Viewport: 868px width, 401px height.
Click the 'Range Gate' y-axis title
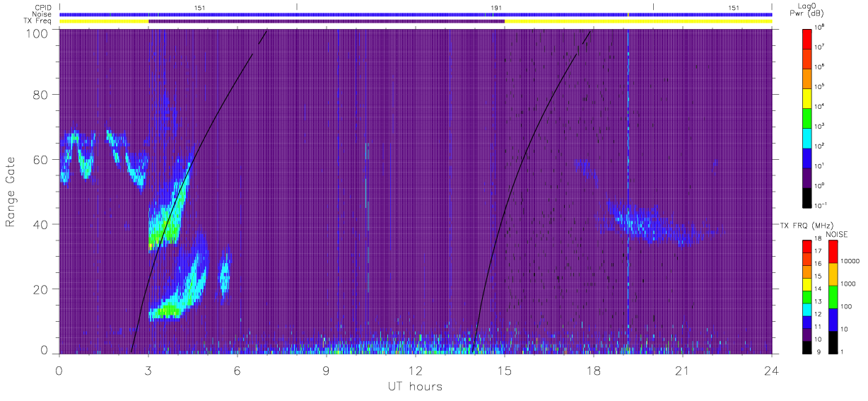click(x=11, y=192)
